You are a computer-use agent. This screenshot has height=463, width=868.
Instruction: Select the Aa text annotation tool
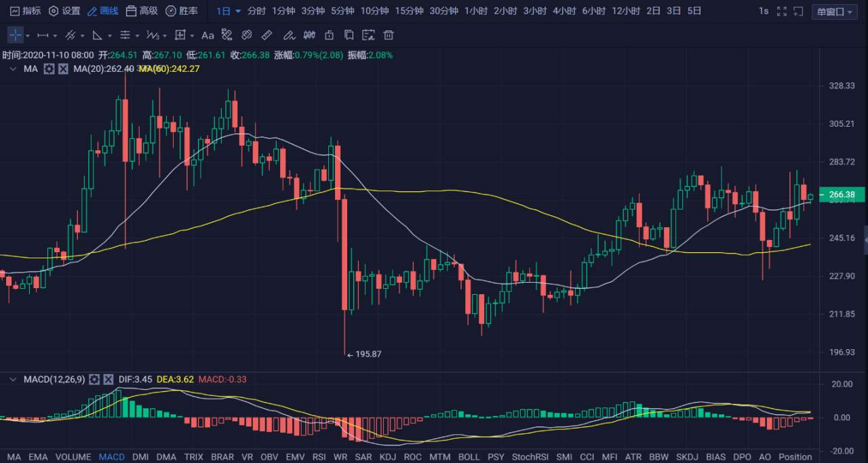(208, 35)
